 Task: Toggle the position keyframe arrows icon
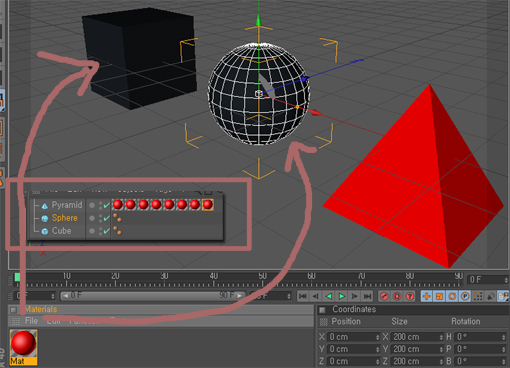point(427,296)
